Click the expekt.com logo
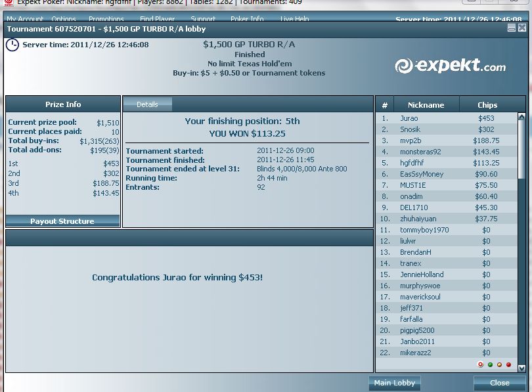Image resolution: width=532 pixels, height=392 pixels. point(451,66)
